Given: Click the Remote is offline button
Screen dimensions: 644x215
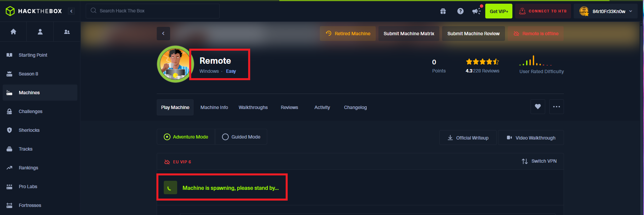Looking at the screenshot, I should click(536, 34).
